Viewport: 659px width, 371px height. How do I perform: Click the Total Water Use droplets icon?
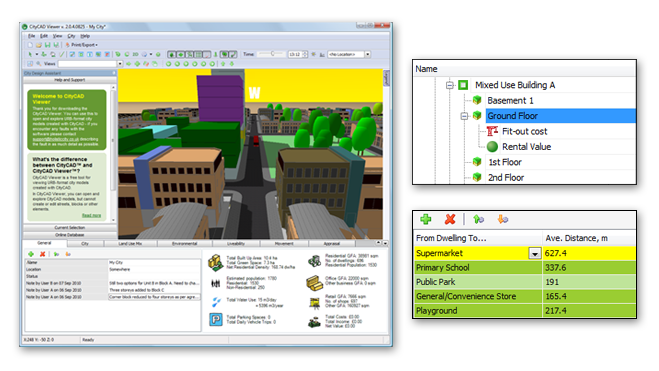point(216,302)
